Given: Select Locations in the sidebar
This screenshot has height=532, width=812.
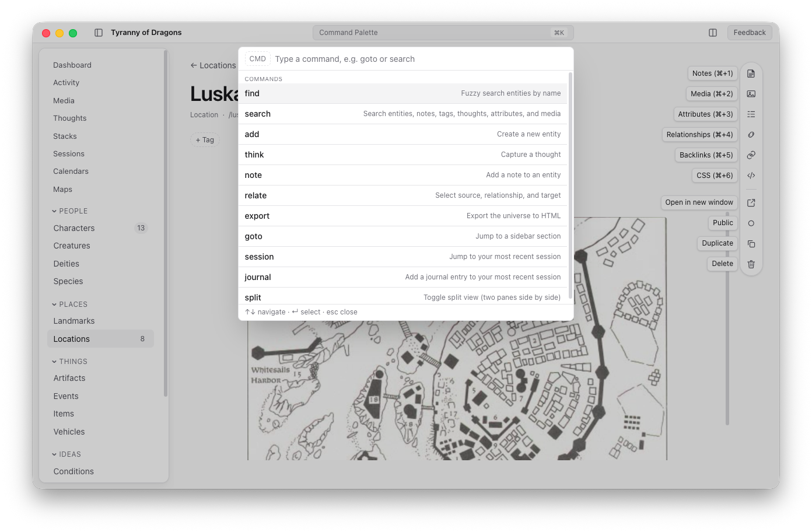Looking at the screenshot, I should 100,339.
